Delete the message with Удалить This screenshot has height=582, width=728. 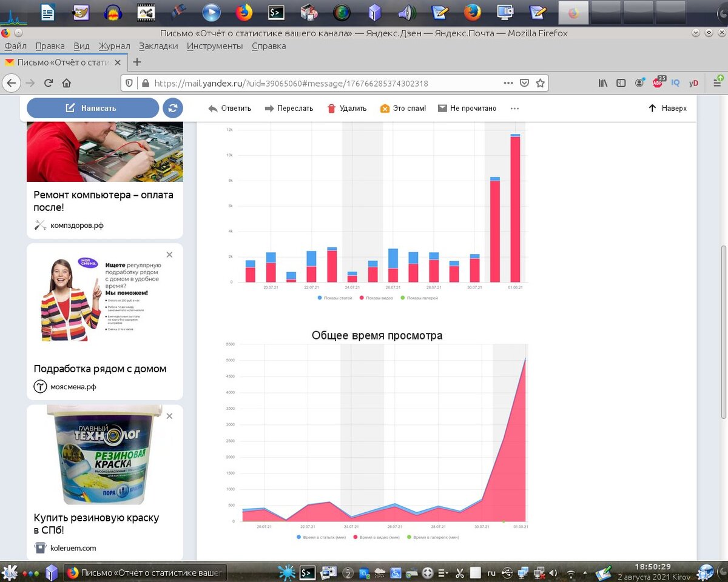tap(347, 109)
